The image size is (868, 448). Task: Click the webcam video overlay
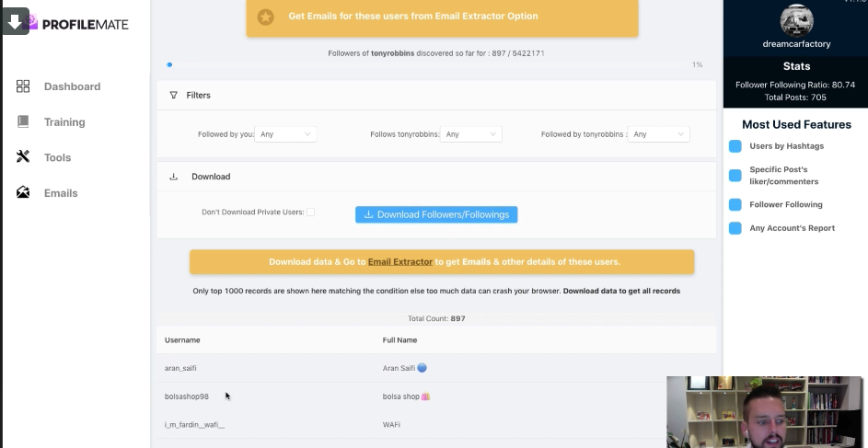765,412
